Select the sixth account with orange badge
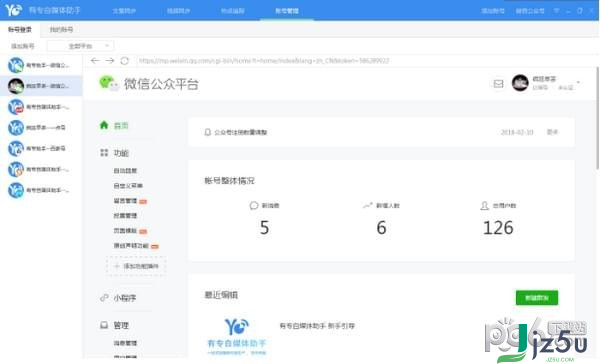The width and height of the screenshot is (600, 364). click(x=41, y=169)
